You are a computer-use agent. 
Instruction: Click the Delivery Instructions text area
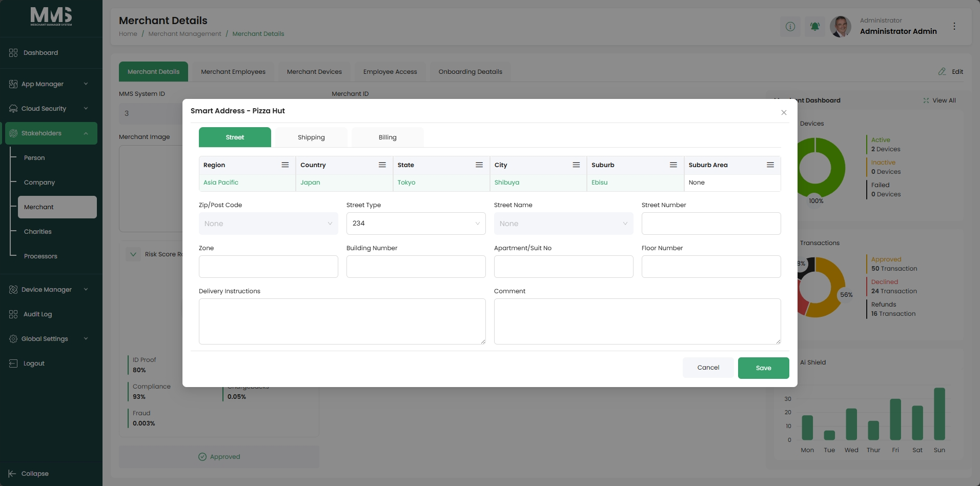(x=342, y=321)
